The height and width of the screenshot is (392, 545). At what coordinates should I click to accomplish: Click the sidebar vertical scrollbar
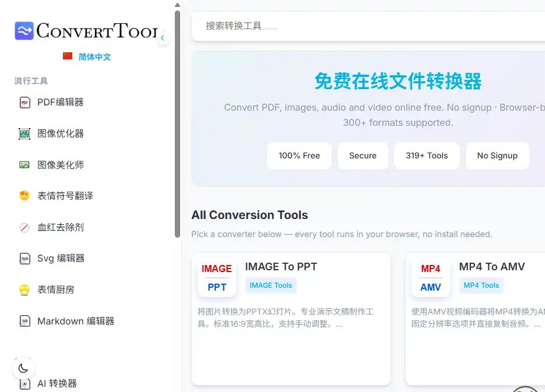tap(177, 124)
